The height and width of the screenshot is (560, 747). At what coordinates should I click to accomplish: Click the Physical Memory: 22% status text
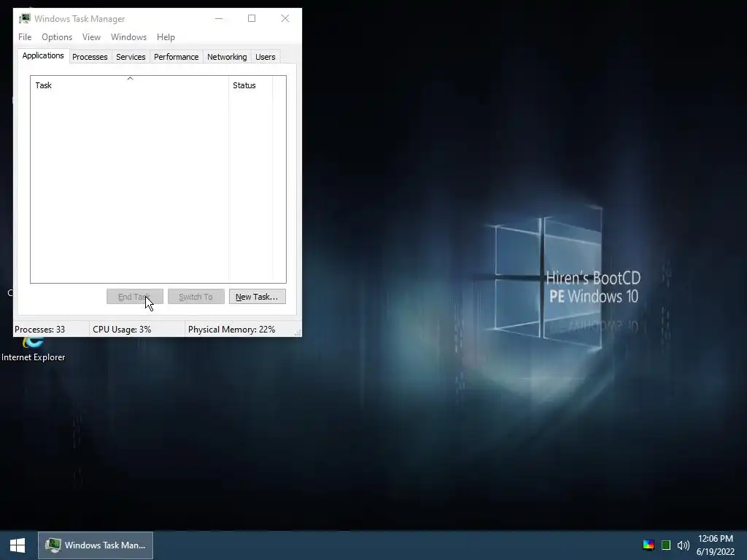point(231,330)
